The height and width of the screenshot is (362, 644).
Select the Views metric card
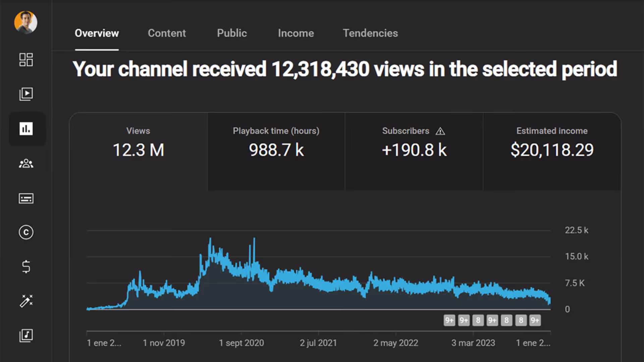coord(138,151)
